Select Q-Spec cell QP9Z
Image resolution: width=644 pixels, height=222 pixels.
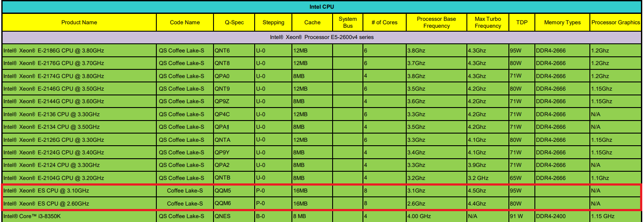[x=234, y=101]
